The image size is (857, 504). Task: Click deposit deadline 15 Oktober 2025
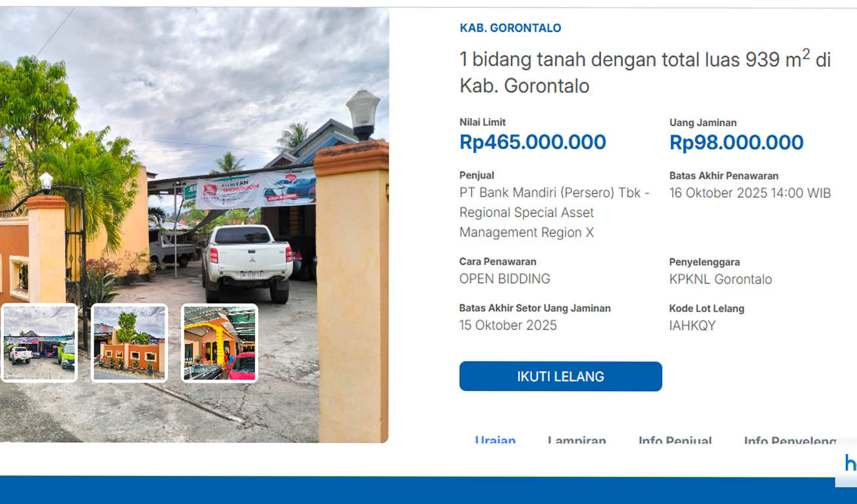click(508, 325)
